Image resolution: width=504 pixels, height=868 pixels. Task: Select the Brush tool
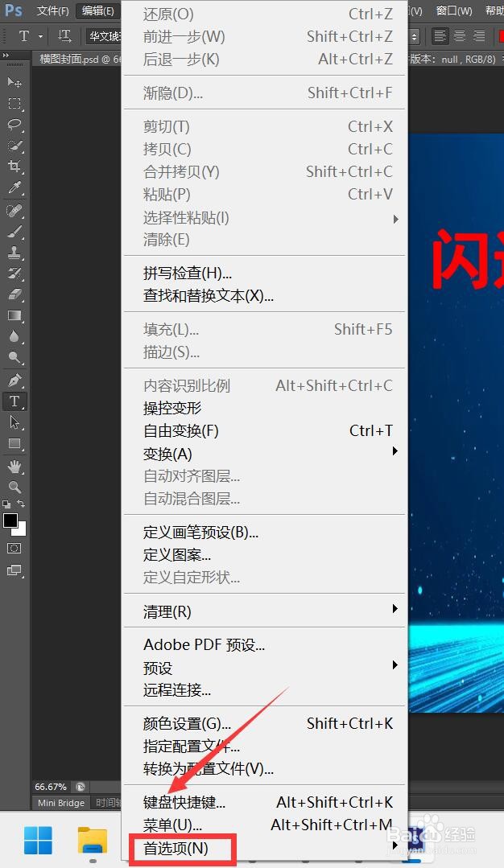tap(14, 232)
